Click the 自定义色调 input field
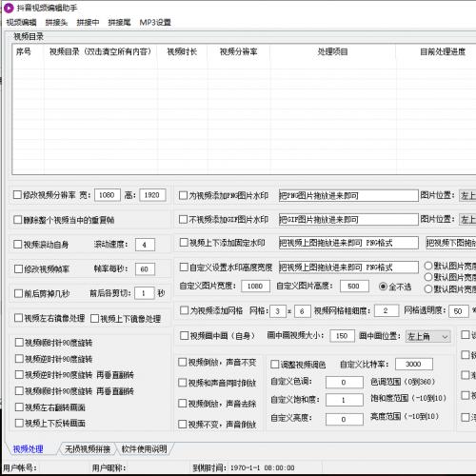The image size is (476, 476). pos(345,382)
